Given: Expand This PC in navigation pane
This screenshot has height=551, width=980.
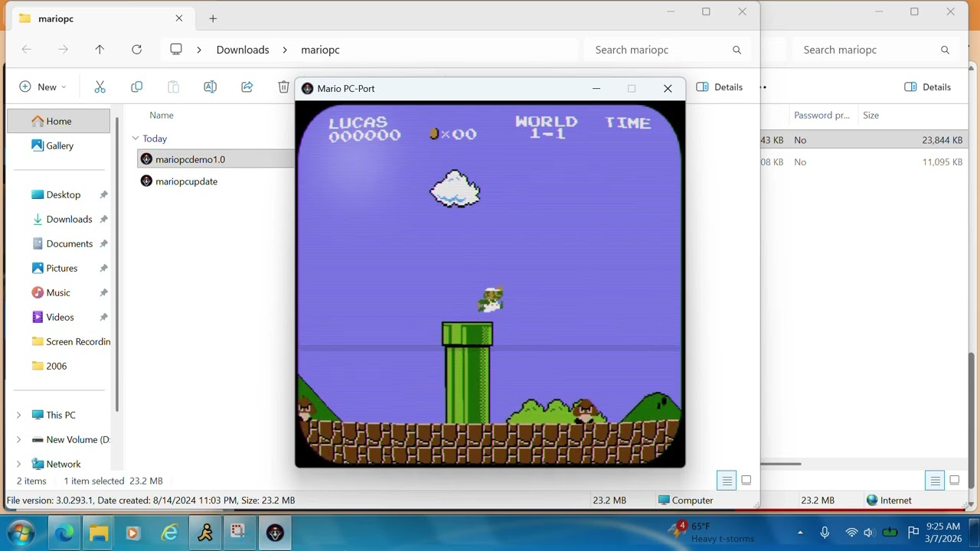Looking at the screenshot, I should click(x=19, y=415).
